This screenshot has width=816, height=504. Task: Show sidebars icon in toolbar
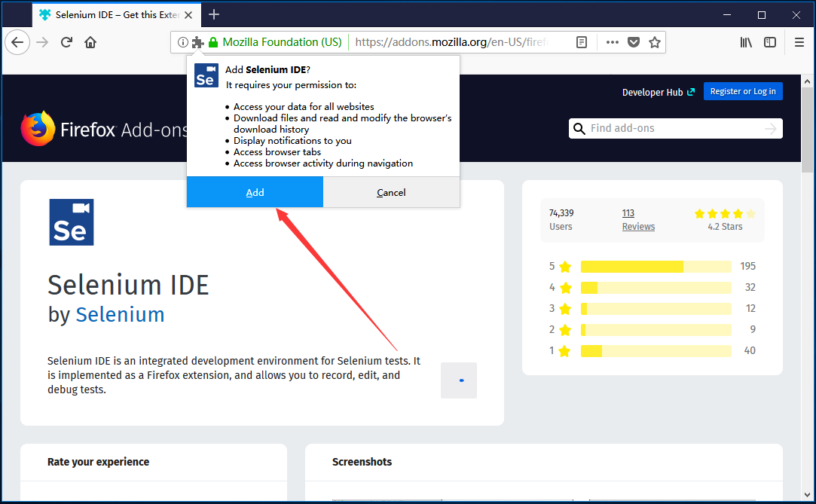coord(770,42)
